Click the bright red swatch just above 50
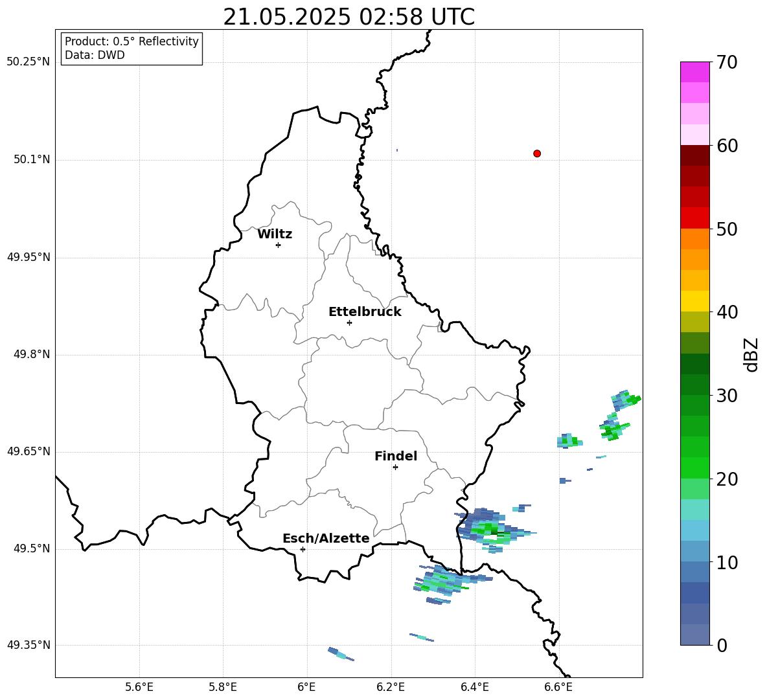The height and width of the screenshot is (700, 767). click(694, 218)
